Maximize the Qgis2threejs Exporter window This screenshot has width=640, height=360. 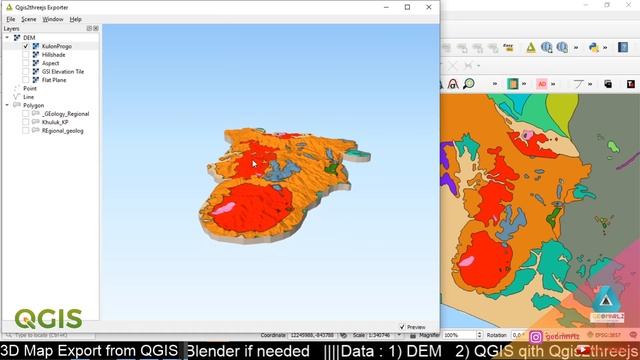click(407, 7)
